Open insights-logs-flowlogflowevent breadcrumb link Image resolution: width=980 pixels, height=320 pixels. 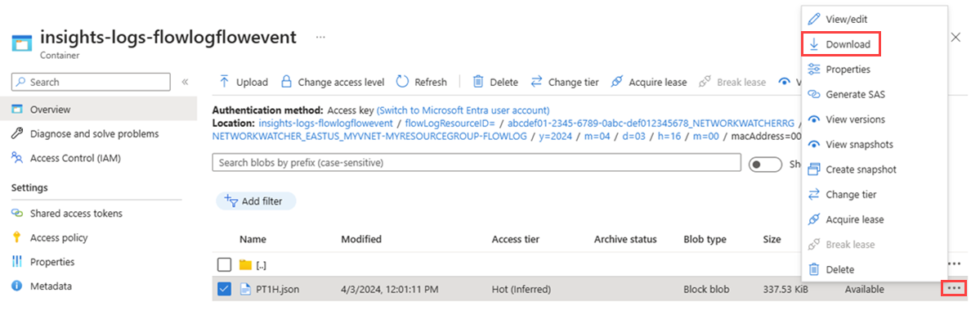pyautogui.click(x=325, y=122)
